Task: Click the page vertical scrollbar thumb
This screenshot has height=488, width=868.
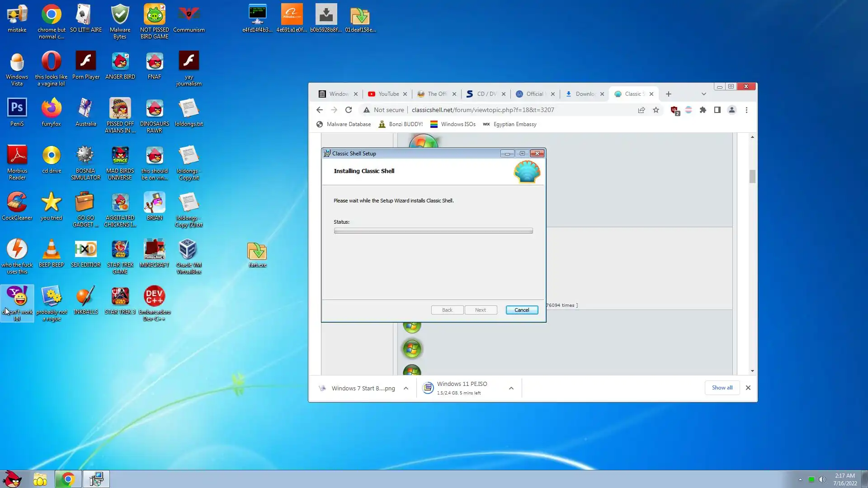Action: pyautogui.click(x=752, y=176)
